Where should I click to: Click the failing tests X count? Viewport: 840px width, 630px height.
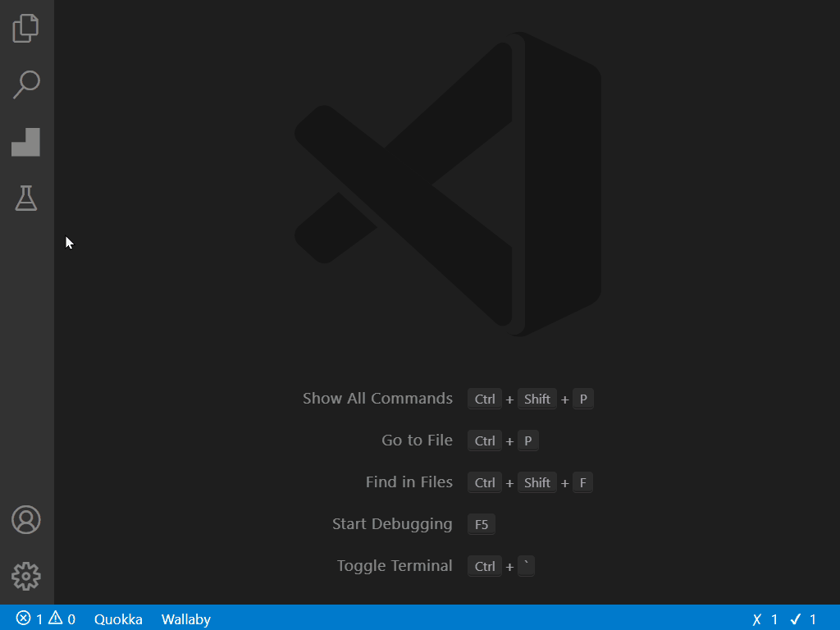765,619
